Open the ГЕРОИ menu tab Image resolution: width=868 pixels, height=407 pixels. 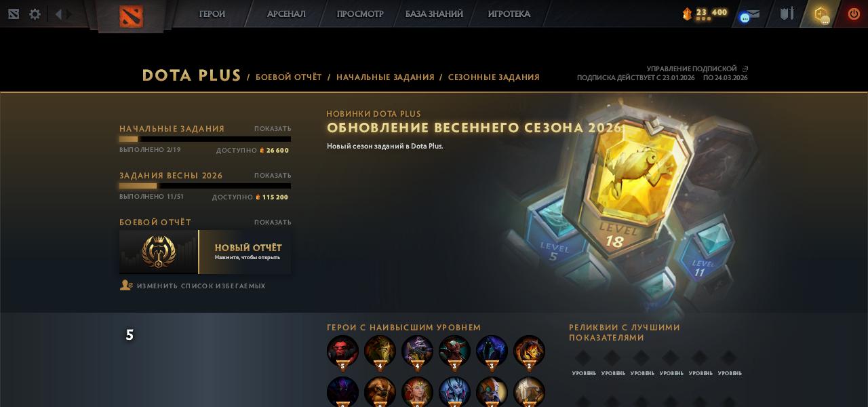212,14
